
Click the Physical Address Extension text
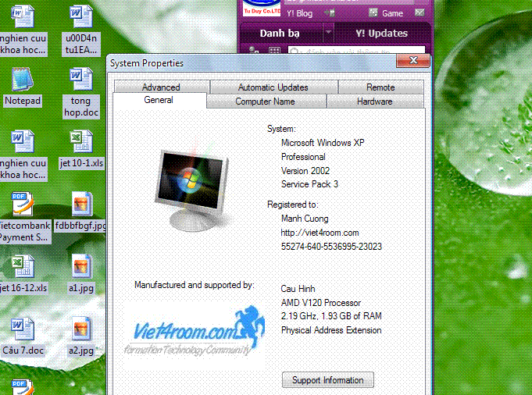pyautogui.click(x=331, y=330)
